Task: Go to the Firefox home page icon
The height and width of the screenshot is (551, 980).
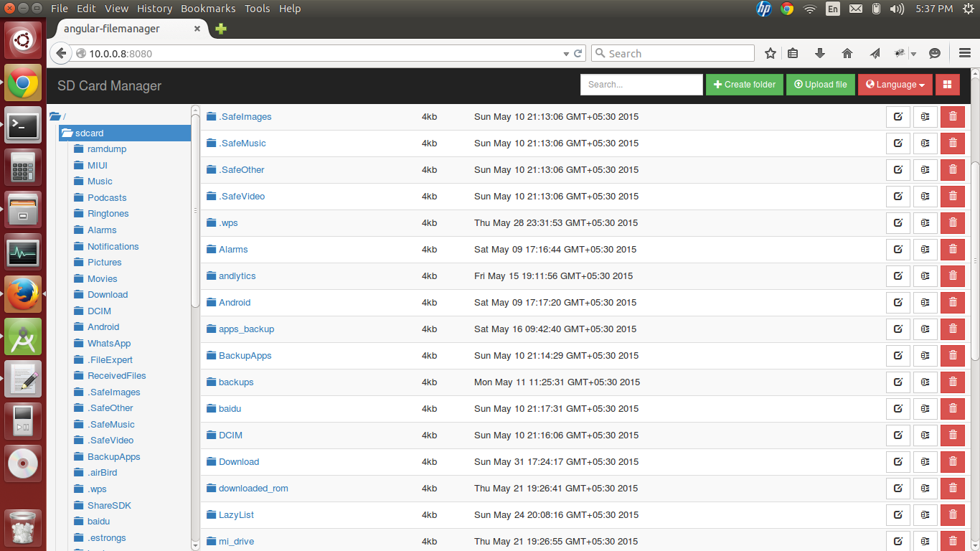Action: coord(847,54)
